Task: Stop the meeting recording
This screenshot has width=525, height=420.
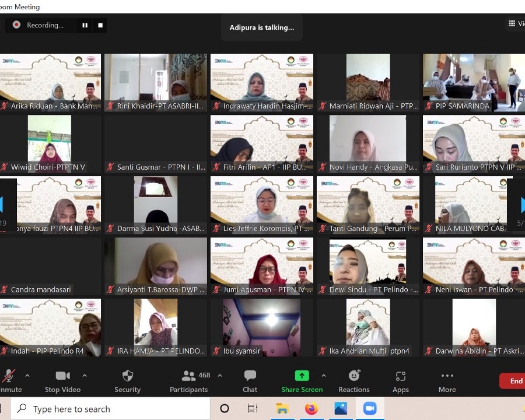Action: [100, 25]
